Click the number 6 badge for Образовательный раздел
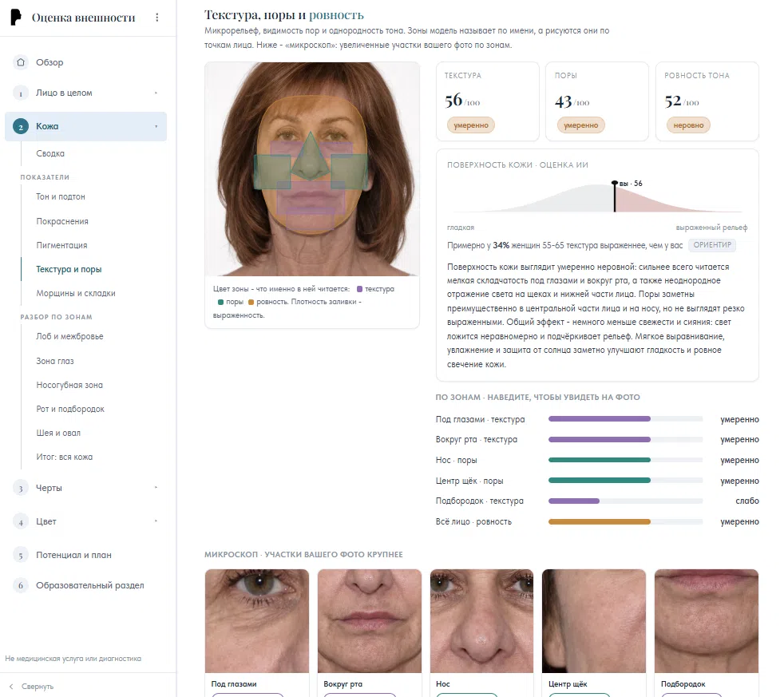Viewport: 784px width, 697px height. coord(21,585)
